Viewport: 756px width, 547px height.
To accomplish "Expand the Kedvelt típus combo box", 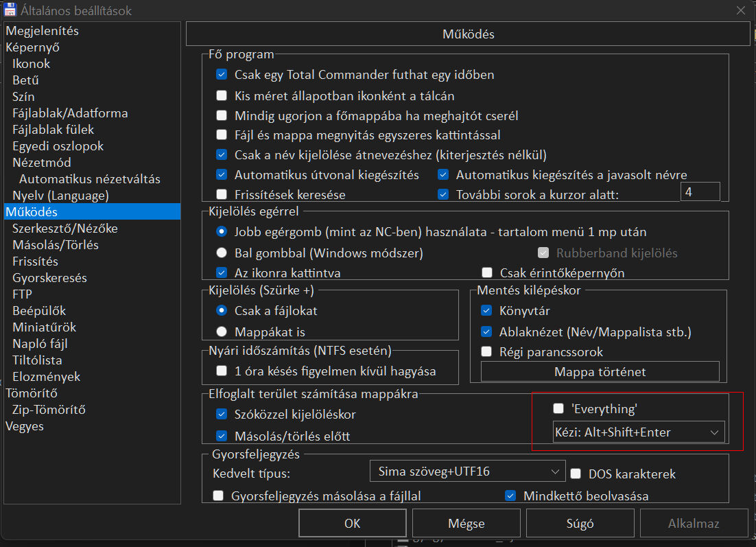I will pyautogui.click(x=466, y=472).
